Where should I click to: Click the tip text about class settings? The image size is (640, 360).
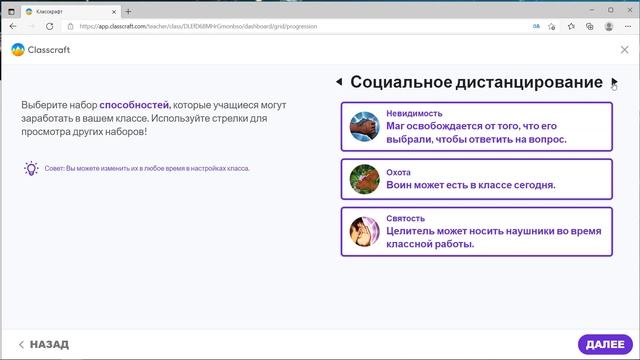coord(147,168)
